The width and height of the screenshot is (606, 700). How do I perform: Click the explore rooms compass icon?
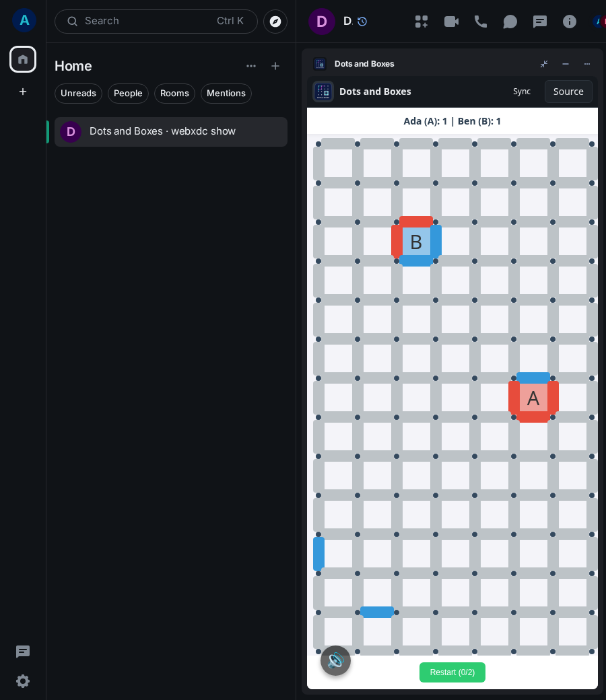pos(275,22)
